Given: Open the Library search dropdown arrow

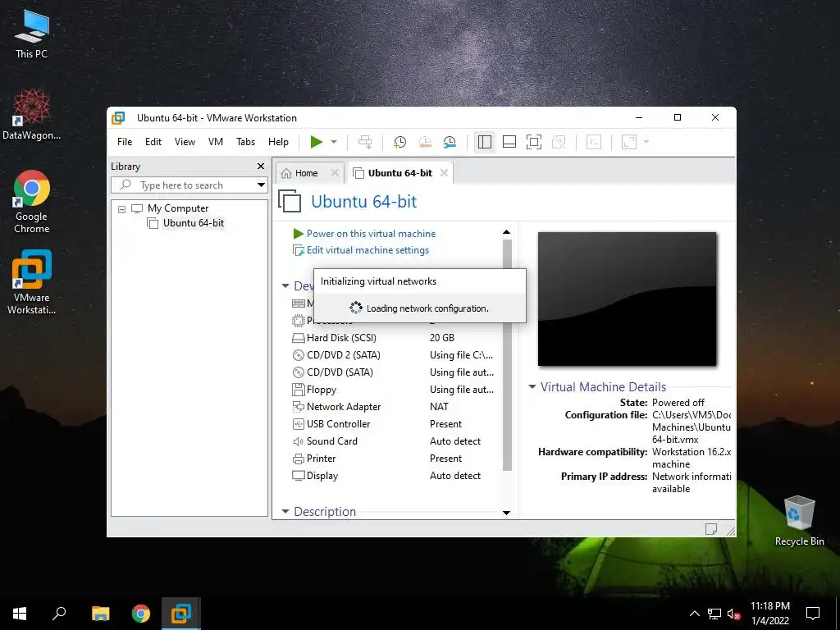Looking at the screenshot, I should pos(261,185).
